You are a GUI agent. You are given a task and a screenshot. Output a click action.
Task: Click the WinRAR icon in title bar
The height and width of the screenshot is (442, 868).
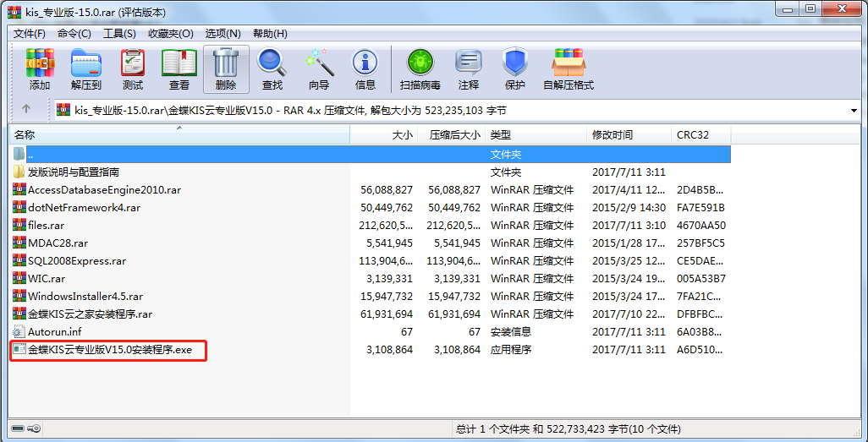(x=14, y=12)
